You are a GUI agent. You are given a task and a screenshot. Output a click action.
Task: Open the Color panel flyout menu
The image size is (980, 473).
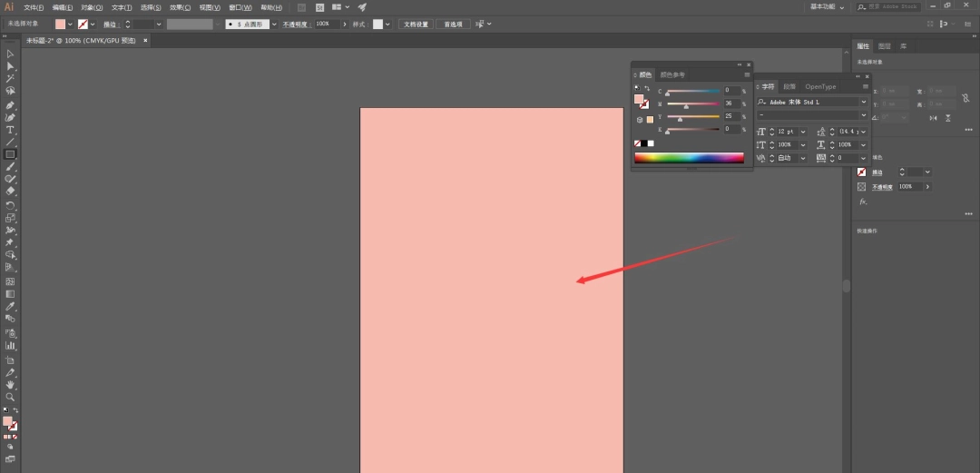(747, 75)
